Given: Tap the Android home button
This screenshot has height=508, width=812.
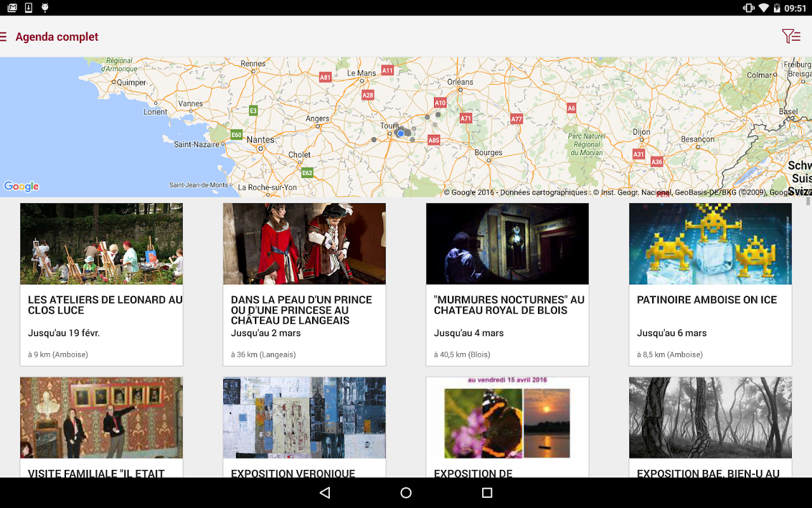Looking at the screenshot, I should click(406, 493).
